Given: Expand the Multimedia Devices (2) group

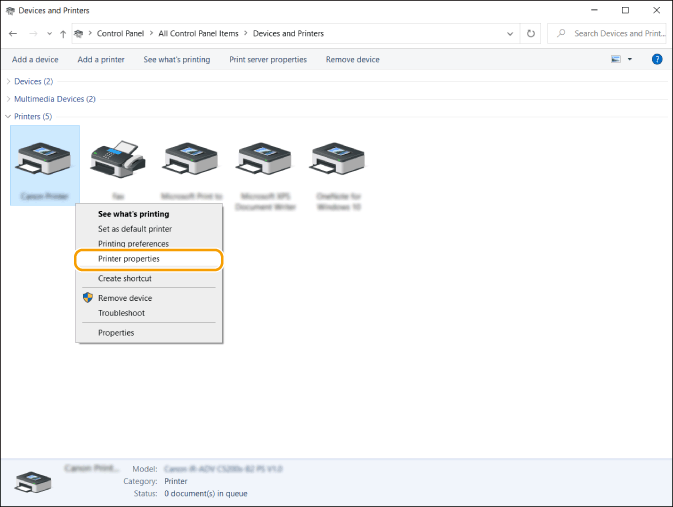Looking at the screenshot, I should coord(9,99).
